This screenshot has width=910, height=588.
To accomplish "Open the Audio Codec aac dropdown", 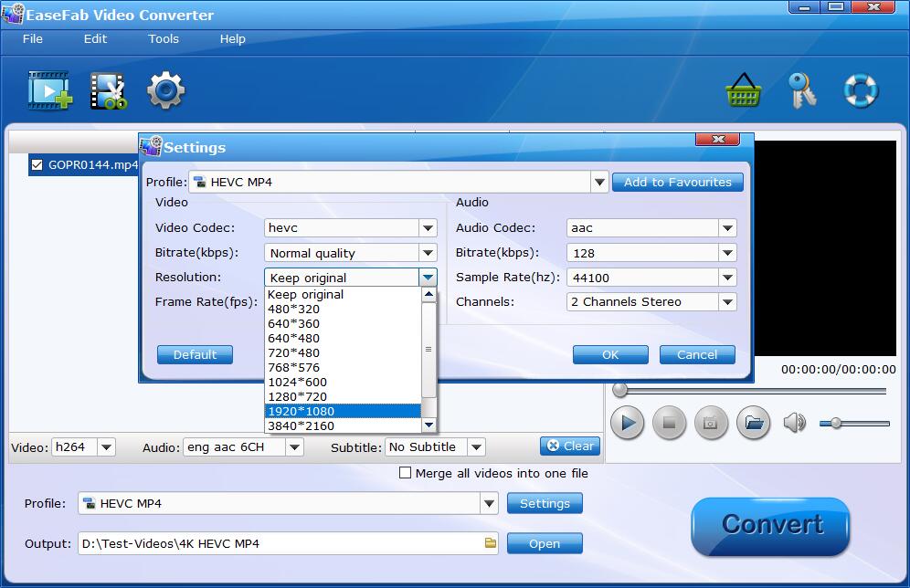I will click(x=728, y=228).
